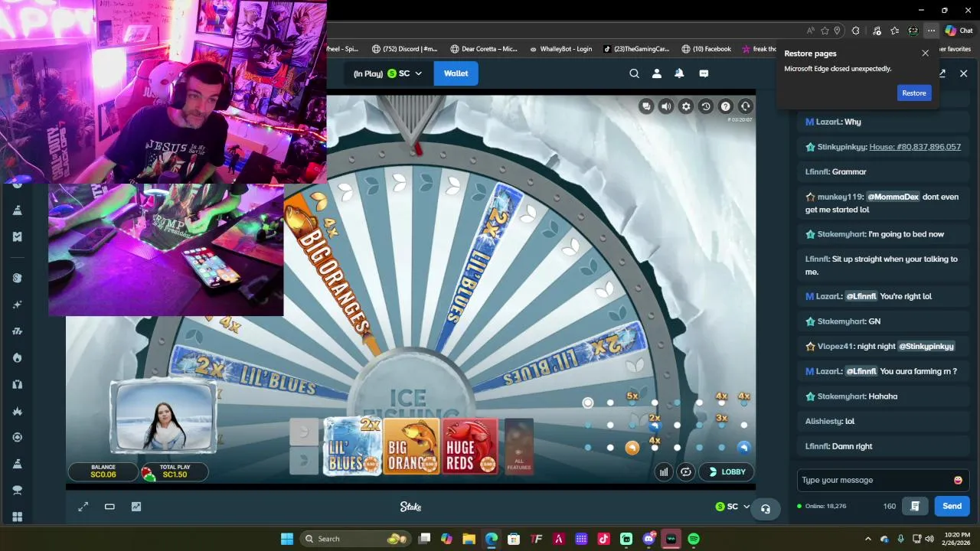The height and width of the screenshot is (551, 980).
Task: Open the game settings gear
Action: [686, 106]
